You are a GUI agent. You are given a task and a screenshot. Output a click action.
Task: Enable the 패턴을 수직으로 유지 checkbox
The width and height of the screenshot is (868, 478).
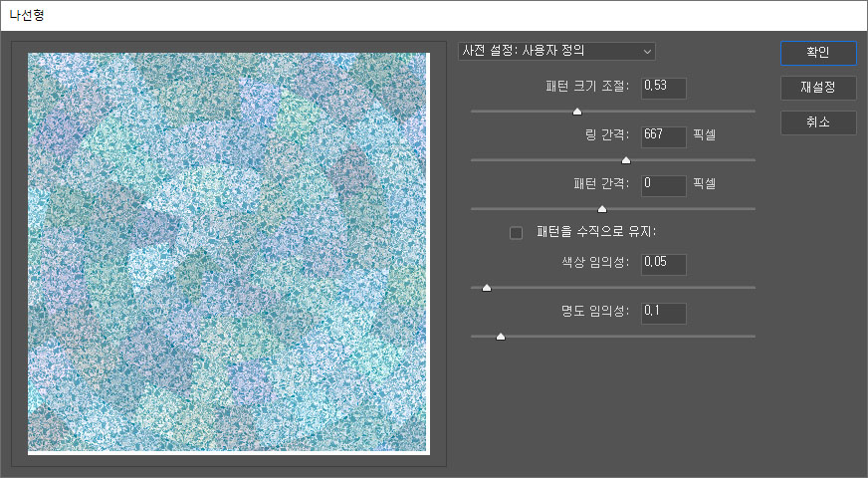pos(516,232)
